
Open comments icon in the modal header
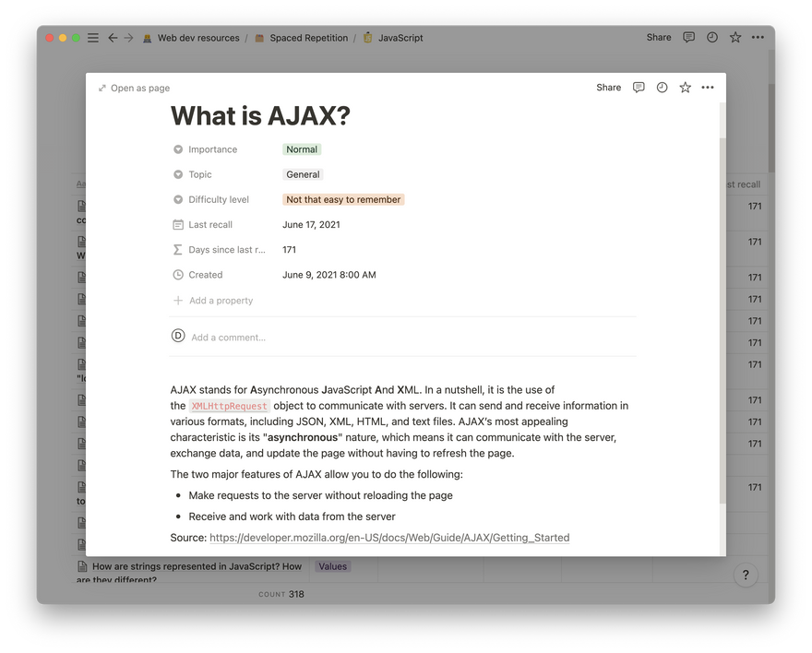pos(639,88)
